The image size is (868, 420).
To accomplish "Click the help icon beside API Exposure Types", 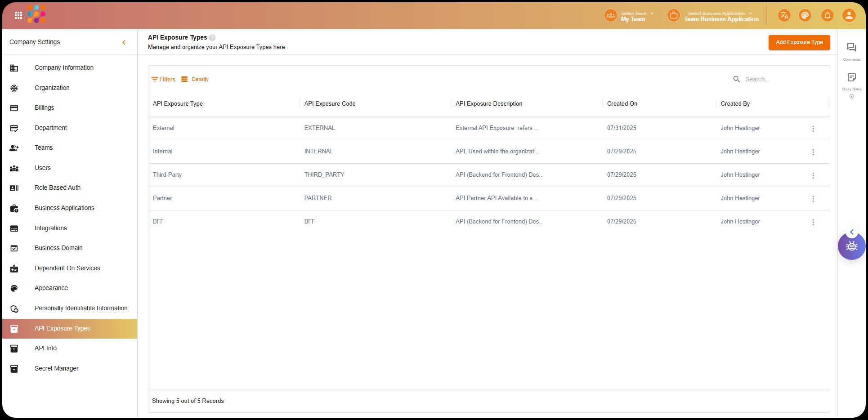I will click(212, 38).
